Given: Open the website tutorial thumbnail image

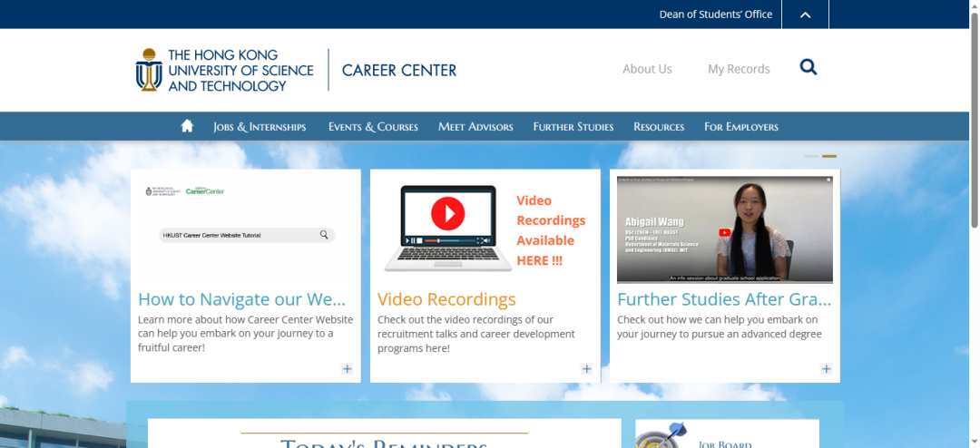Looking at the screenshot, I should (x=246, y=230).
